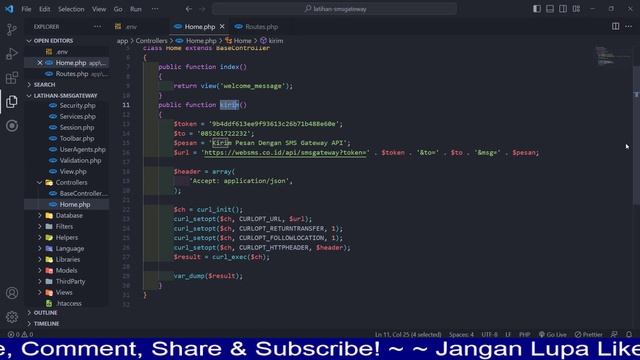Go back with navigation arrow
This screenshot has height=360, width=640.
point(189,9)
